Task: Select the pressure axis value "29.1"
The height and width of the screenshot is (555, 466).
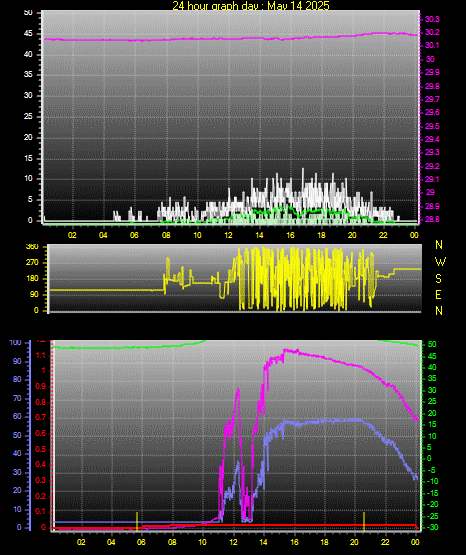Action: [432, 179]
